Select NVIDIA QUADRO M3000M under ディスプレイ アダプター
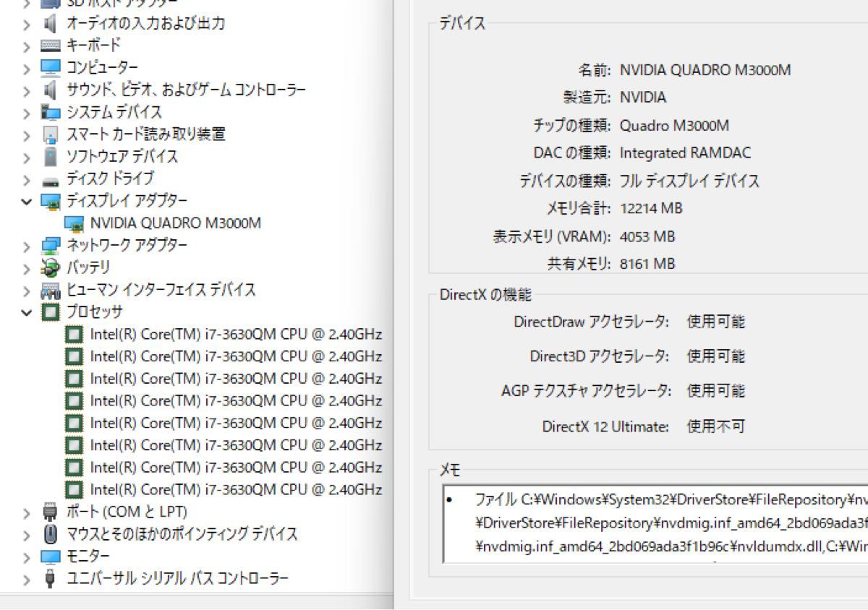 coord(176,223)
